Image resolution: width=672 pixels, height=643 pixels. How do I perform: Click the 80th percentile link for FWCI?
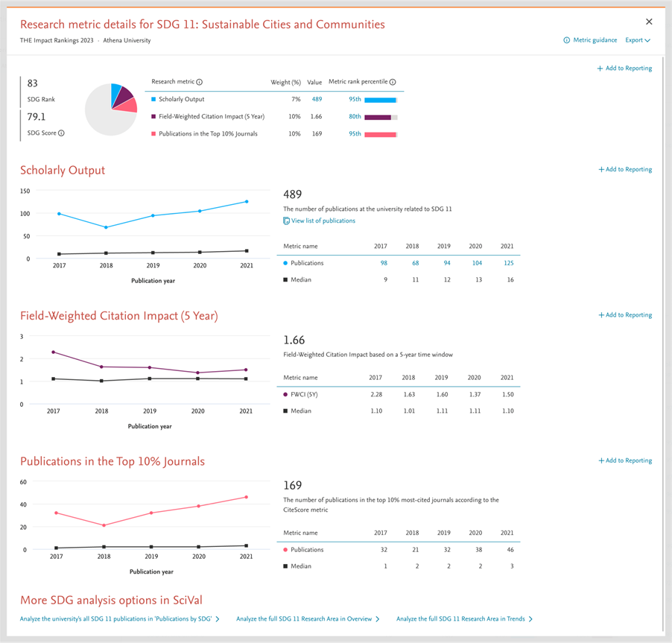tap(355, 116)
